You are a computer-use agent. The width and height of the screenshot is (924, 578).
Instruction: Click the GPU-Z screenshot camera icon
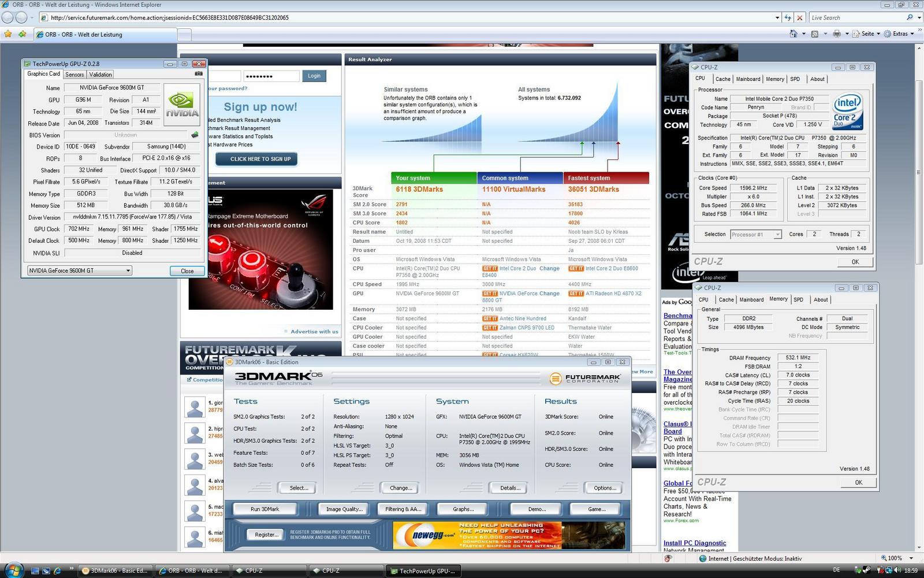(x=198, y=74)
